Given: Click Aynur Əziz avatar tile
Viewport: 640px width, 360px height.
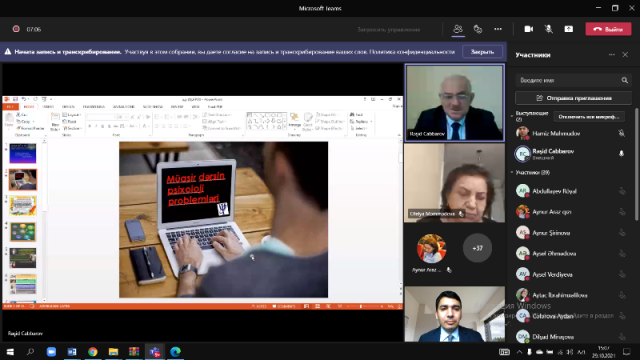Looking at the screenshot, I should 431,248.
